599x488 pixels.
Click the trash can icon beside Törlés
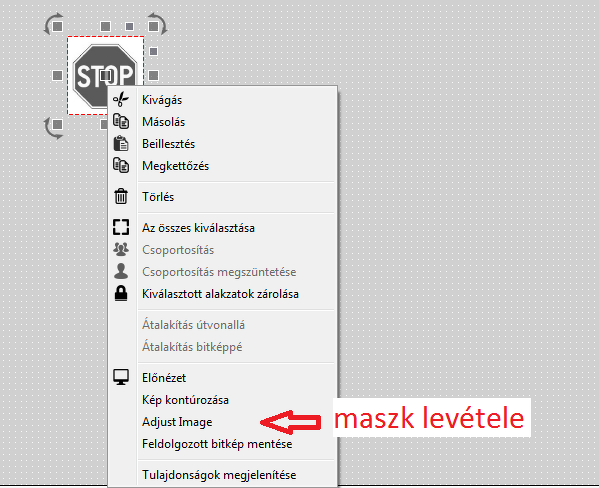(121, 196)
